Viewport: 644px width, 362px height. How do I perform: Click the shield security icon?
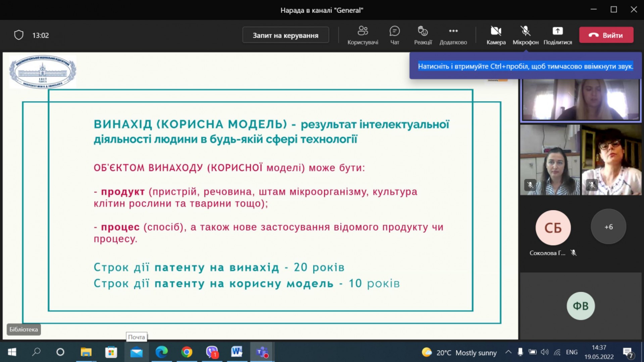click(19, 35)
